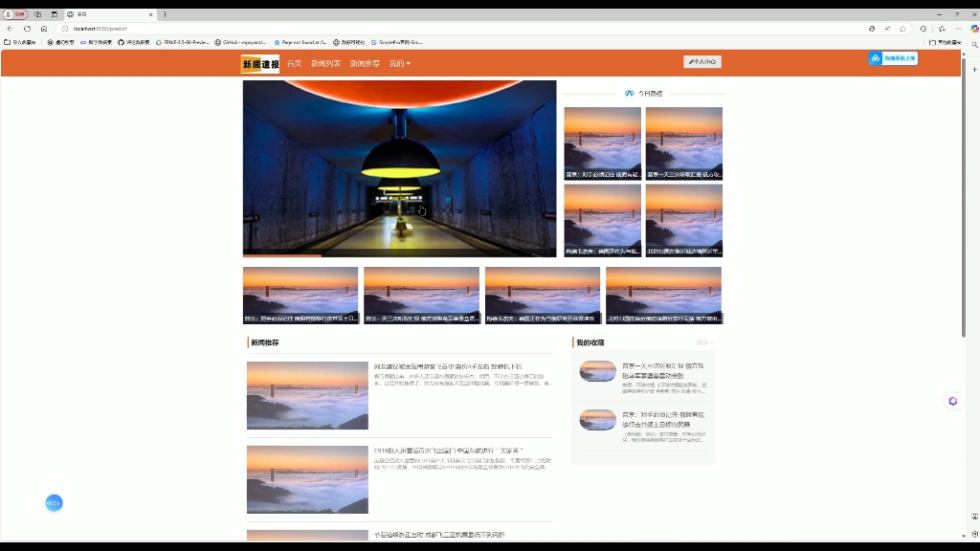Screen dimensions: 980x551
Task: Open a new tab with the plus button
Action: pyautogui.click(x=165, y=14)
